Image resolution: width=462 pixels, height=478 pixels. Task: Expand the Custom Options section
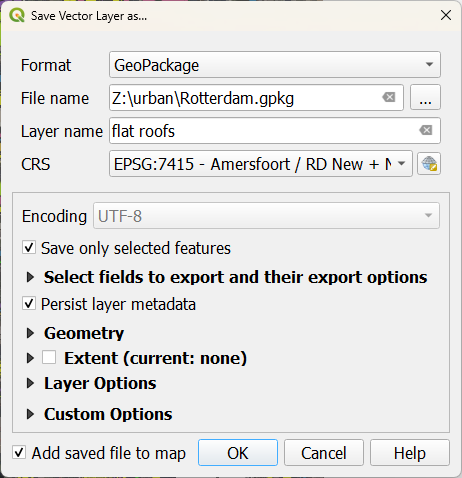30,414
